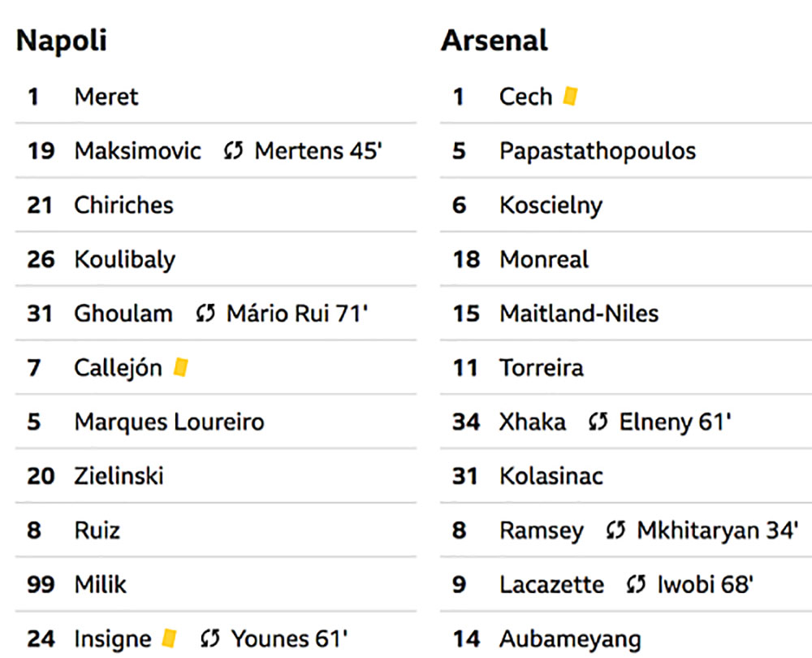
Task: Click the substitution icon beside Younes 61'
Action: point(209,639)
